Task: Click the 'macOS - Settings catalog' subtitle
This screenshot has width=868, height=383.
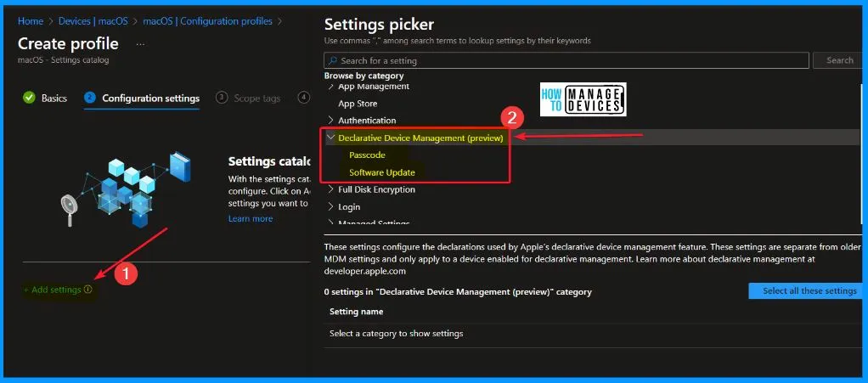Action: (63, 59)
